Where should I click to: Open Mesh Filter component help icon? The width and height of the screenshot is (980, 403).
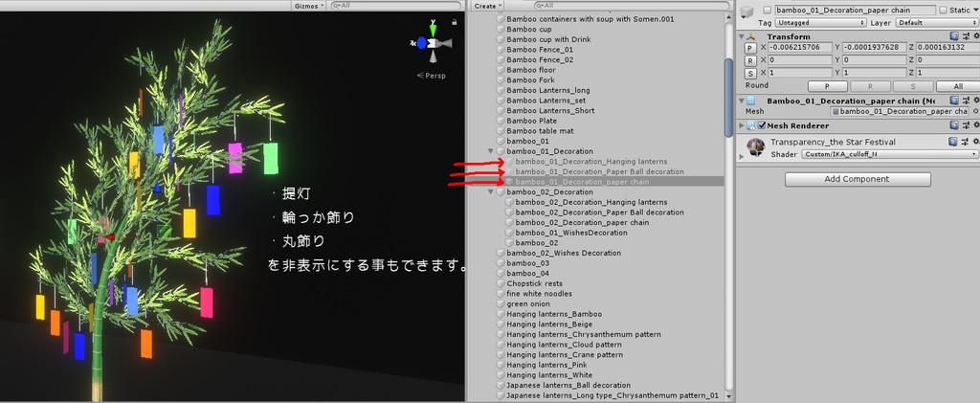coord(954,101)
